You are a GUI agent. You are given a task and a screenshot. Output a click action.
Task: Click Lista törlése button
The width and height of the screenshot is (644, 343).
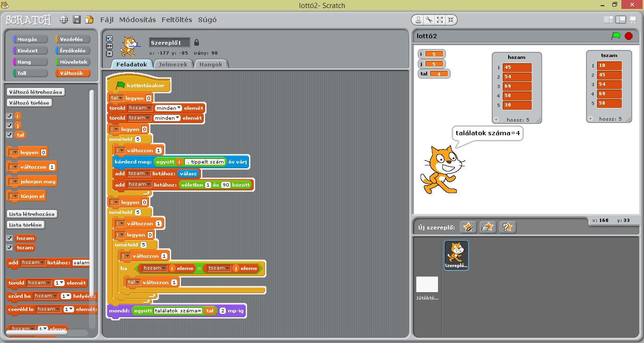25,225
